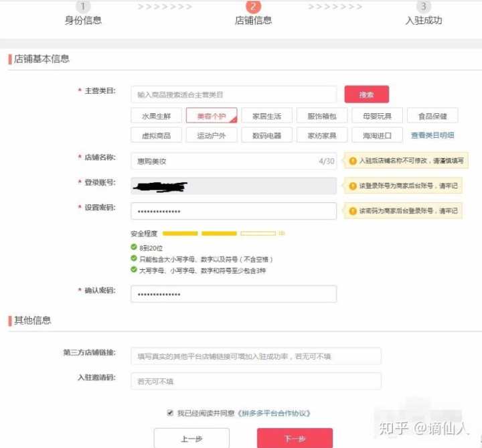Click the 身份信息 step label

pos(83,20)
